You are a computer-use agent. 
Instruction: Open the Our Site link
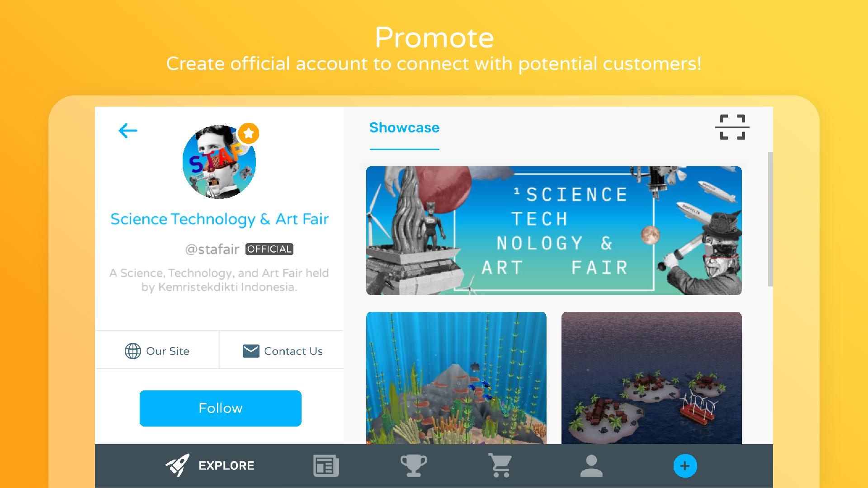click(x=157, y=351)
